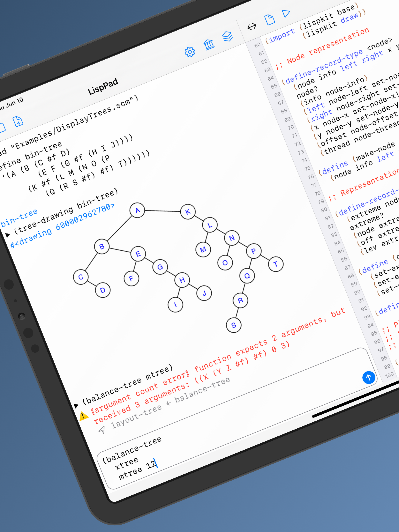
Task: Open the settings gear
Action: click(190, 52)
